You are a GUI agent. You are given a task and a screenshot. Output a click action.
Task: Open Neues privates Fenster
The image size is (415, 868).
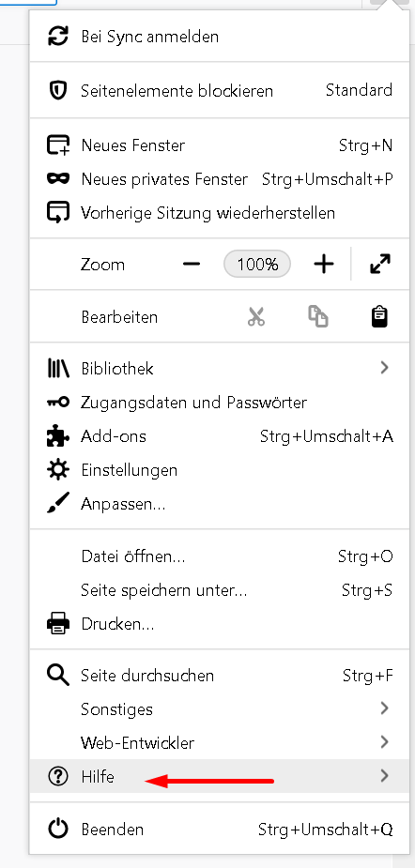pyautogui.click(x=220, y=179)
